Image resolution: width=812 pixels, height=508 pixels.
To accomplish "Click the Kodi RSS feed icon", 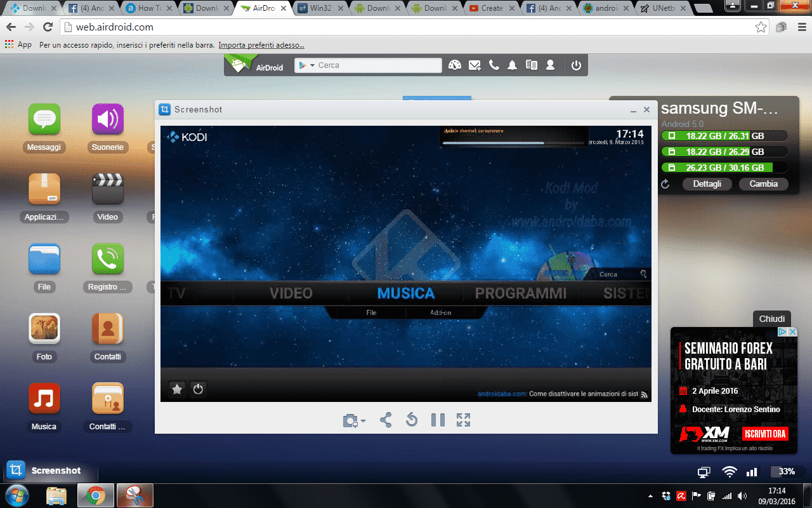I will tap(644, 394).
